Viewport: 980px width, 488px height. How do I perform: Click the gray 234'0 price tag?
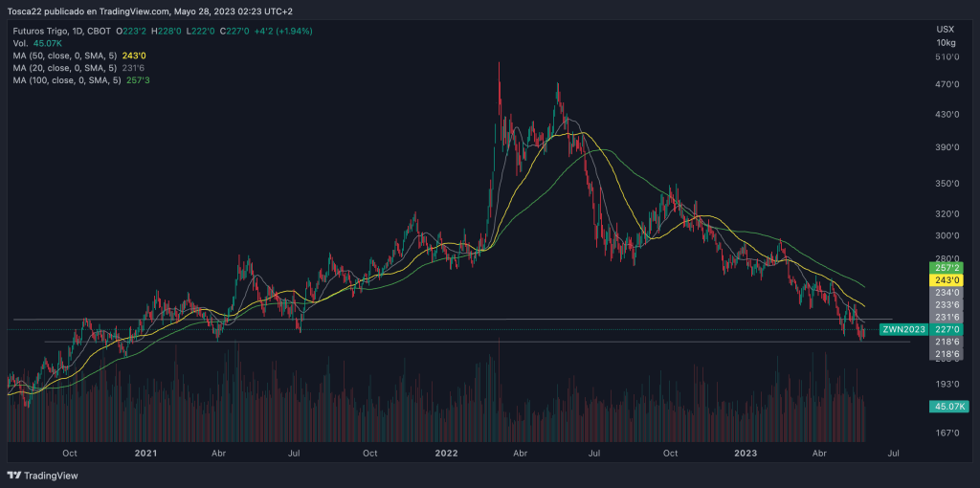946,292
